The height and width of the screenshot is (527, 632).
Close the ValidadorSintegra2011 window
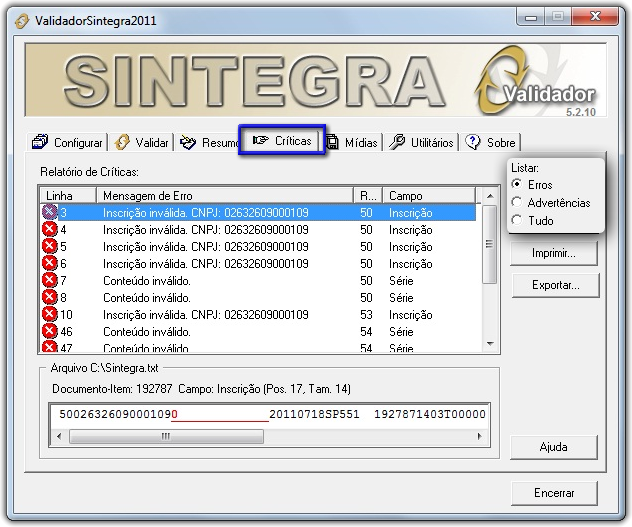tap(595, 17)
